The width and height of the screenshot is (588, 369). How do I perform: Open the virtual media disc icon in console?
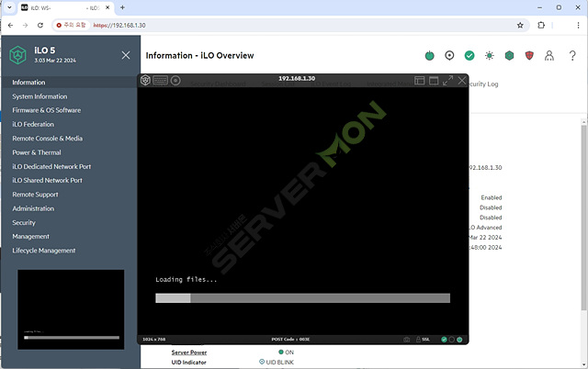tap(175, 80)
